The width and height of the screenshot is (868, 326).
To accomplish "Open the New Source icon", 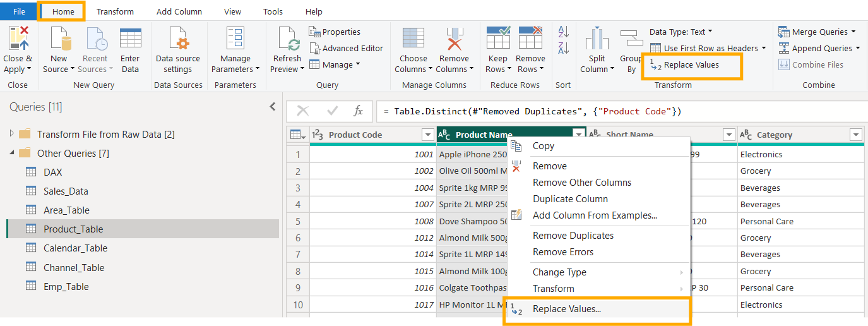I will 60,39.
